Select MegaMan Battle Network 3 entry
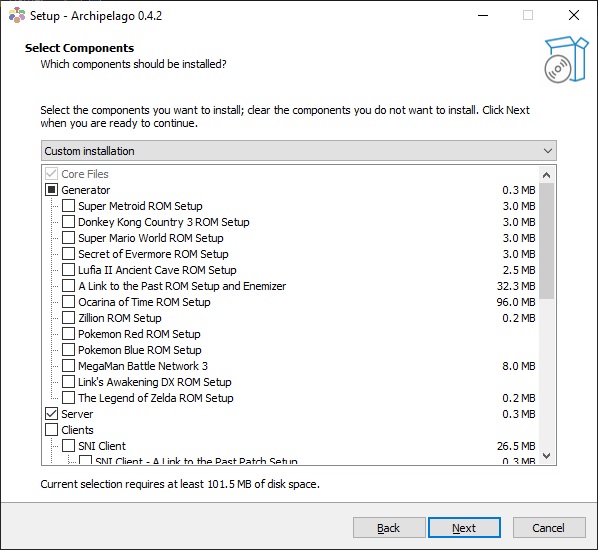The height and width of the screenshot is (550, 598). click(x=143, y=366)
